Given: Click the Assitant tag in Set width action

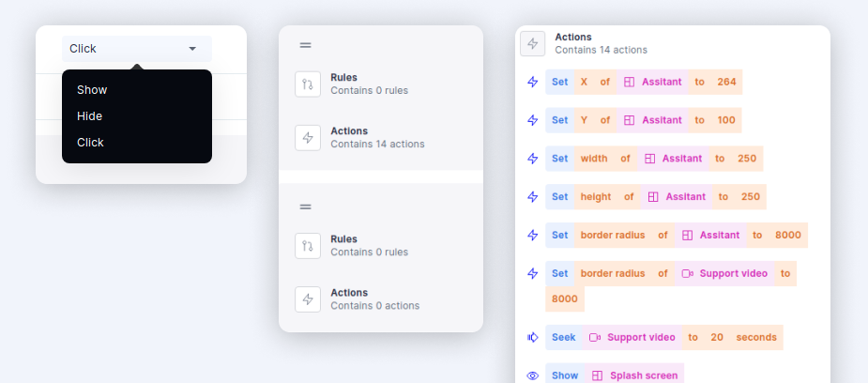Looking at the screenshot, I should click(673, 159).
